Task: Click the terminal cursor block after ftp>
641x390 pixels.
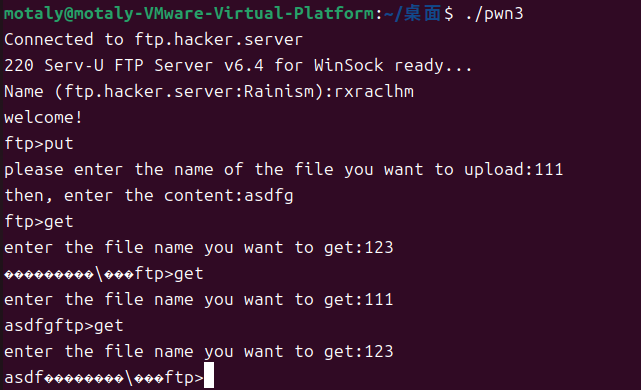Action: (x=209, y=375)
